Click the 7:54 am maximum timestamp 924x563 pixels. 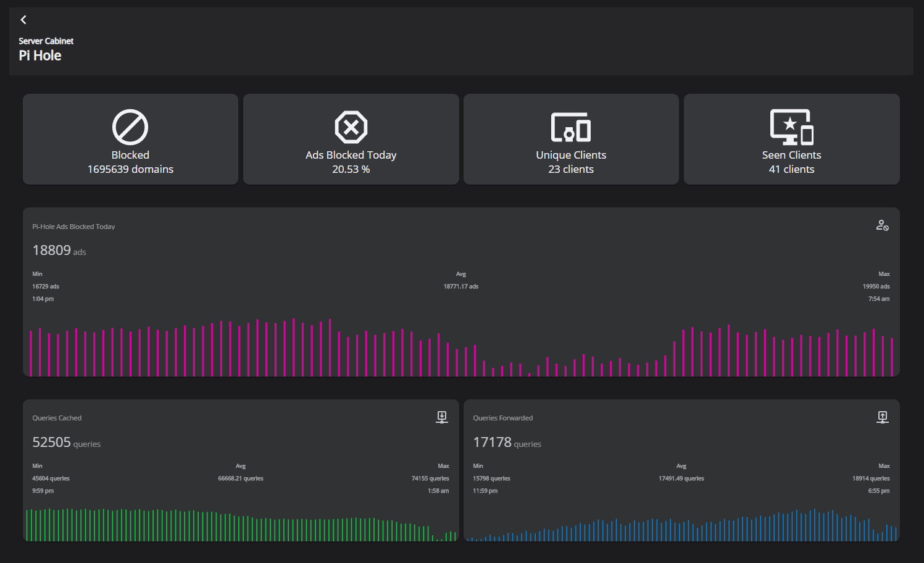point(879,299)
